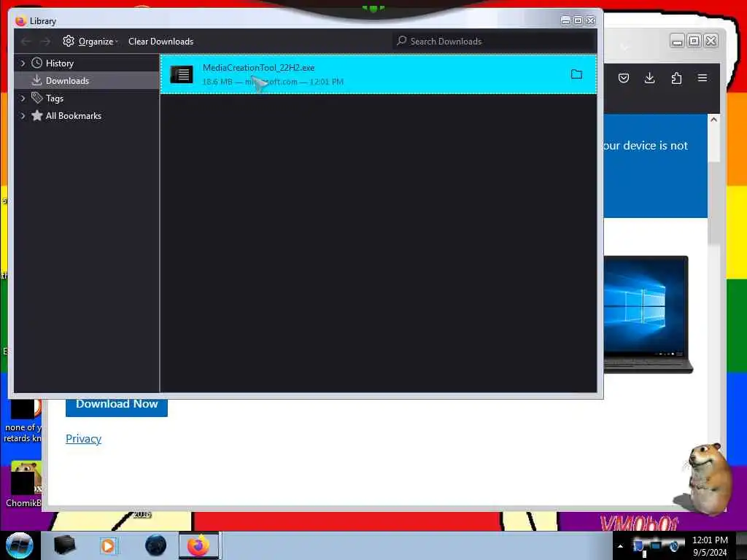The height and width of the screenshot is (560, 747).
Task: Open the dark globe taskbar application
Action: [156, 545]
